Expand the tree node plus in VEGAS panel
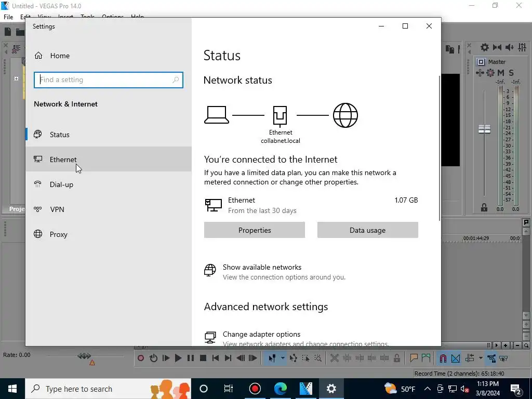The width and height of the screenshot is (532, 399). [16, 79]
